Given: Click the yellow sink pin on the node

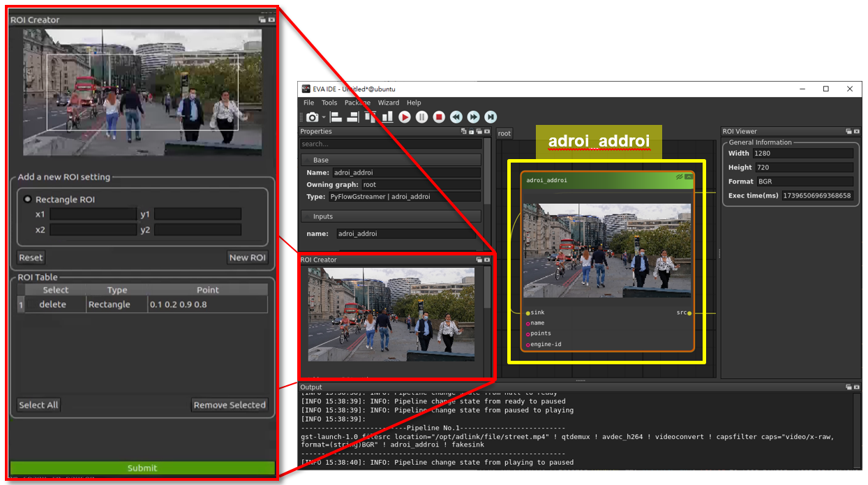Looking at the screenshot, I should 528,313.
